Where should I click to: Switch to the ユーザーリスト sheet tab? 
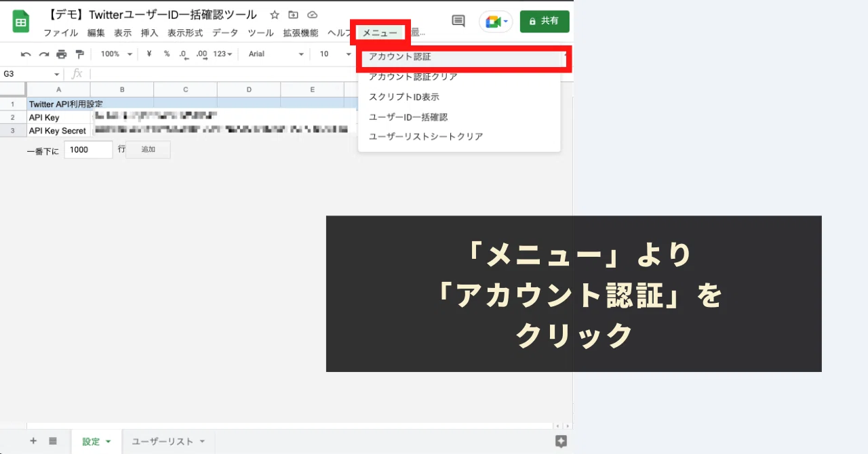click(162, 442)
